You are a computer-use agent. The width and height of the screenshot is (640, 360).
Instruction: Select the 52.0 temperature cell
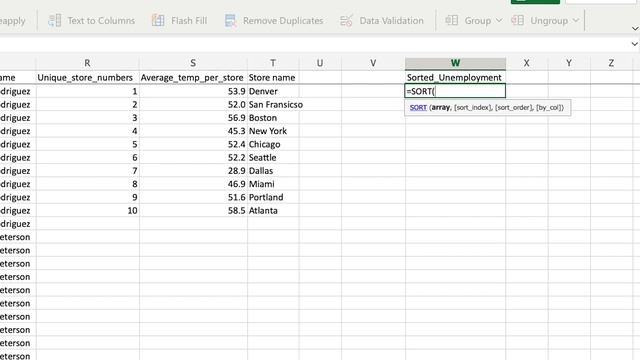(193, 104)
